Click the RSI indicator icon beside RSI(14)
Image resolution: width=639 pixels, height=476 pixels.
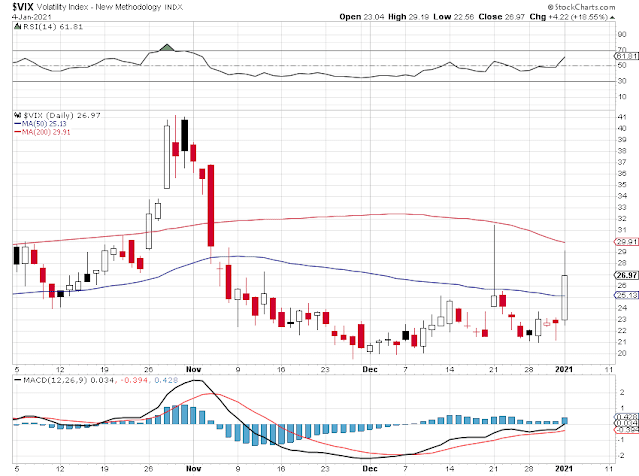coord(18,26)
